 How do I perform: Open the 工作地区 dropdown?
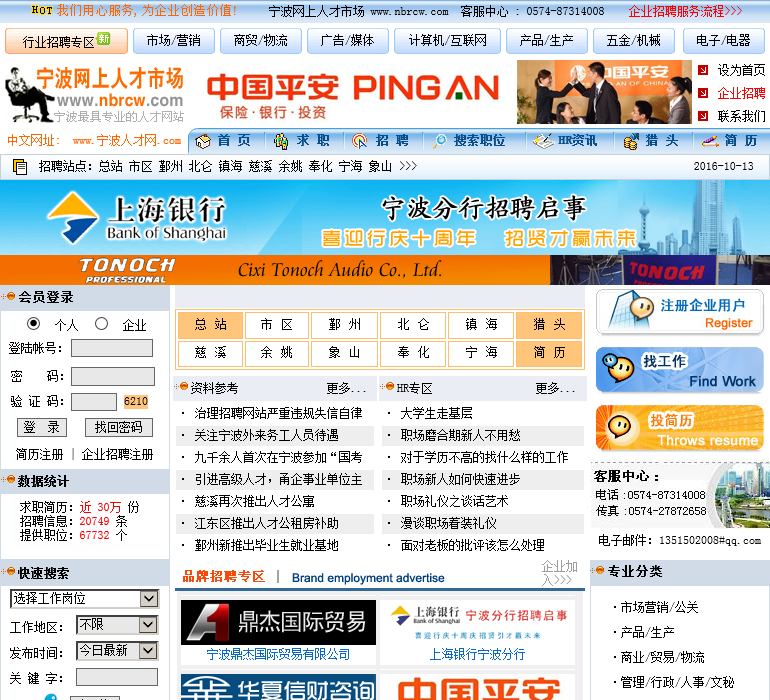pyautogui.click(x=117, y=625)
